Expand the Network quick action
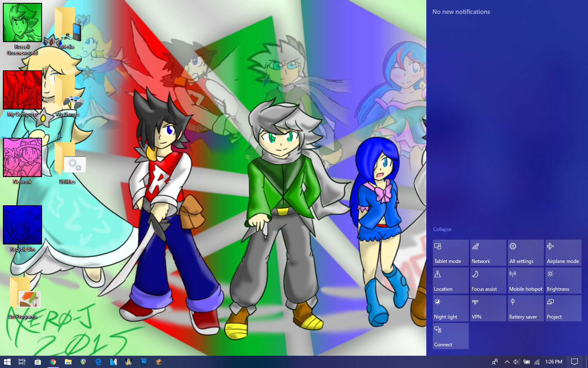 (488, 252)
